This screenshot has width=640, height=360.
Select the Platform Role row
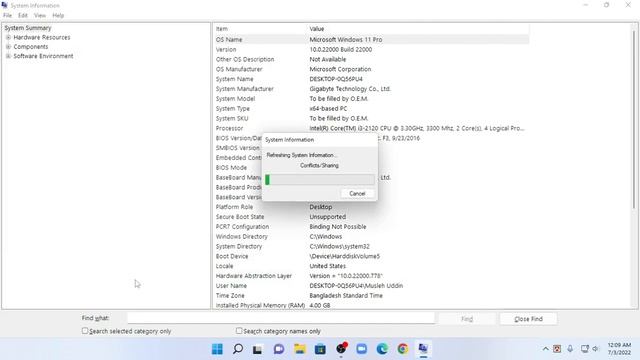(371, 207)
